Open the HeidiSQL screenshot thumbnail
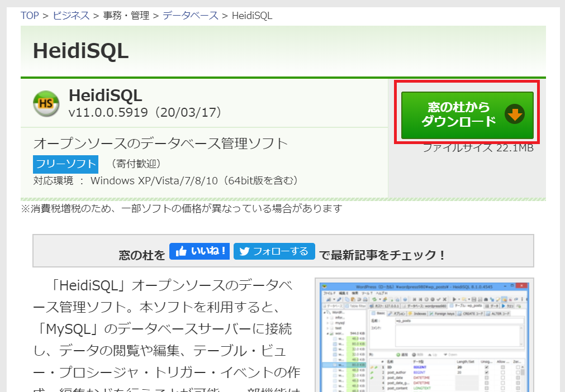Screen dimensions: 565x392 click(x=425, y=337)
